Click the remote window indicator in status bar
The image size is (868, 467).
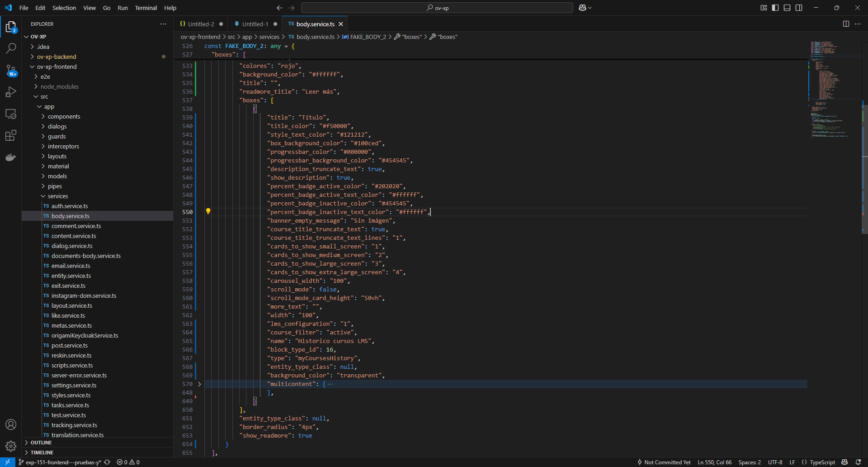click(8, 462)
